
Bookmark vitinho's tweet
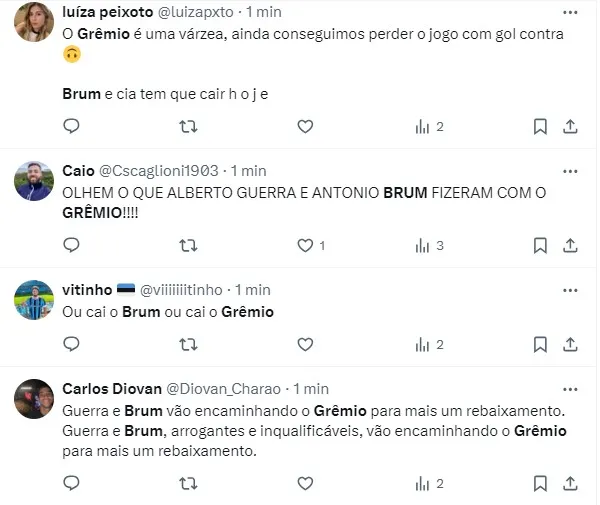(x=540, y=344)
